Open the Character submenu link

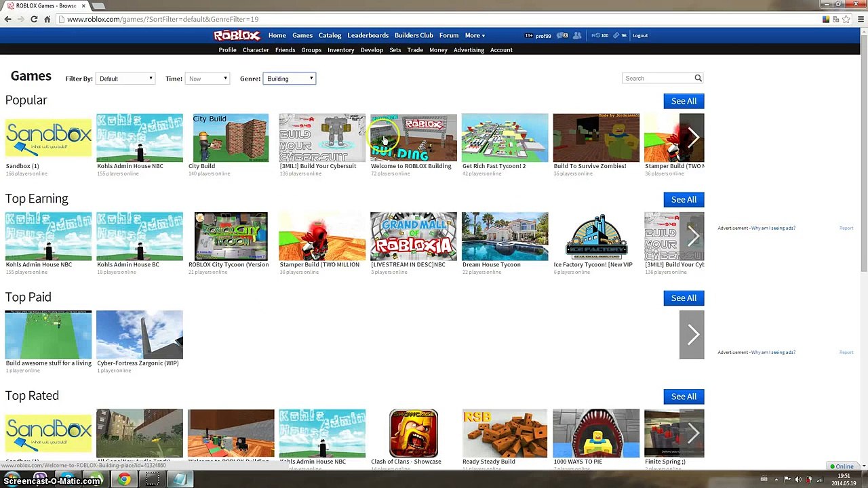[x=256, y=50]
